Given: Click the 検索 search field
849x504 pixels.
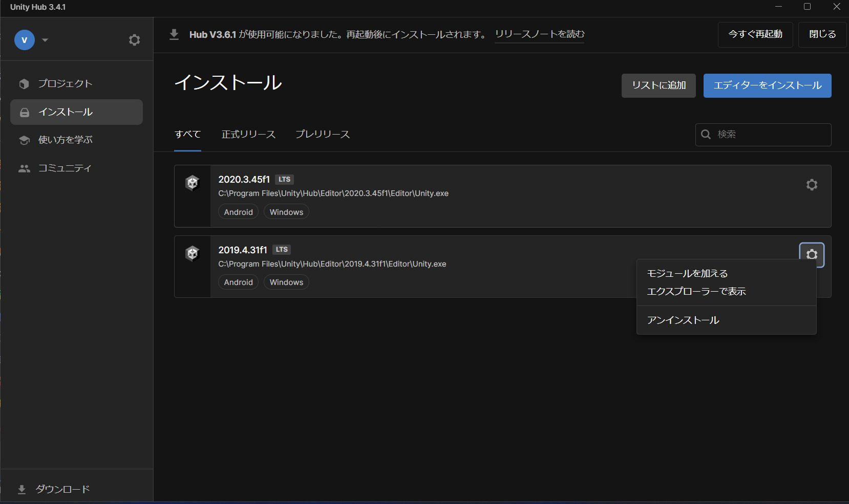Looking at the screenshot, I should tap(763, 135).
